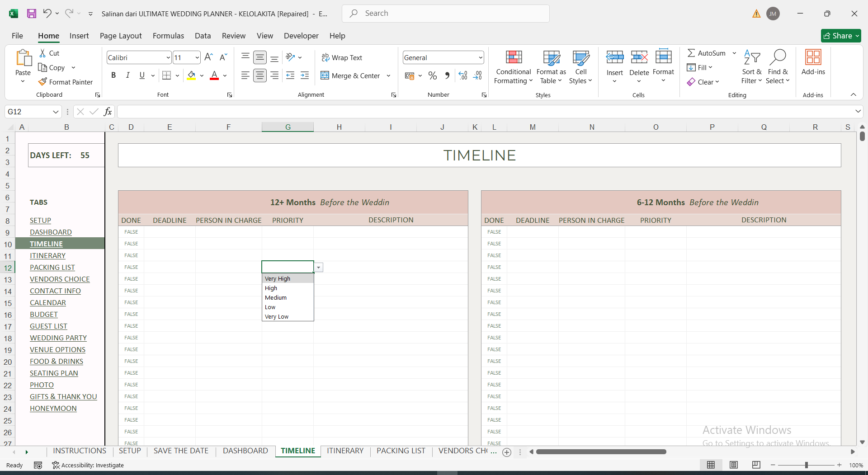Viewport: 868px width, 475px height.
Task: Decrease the cell indent
Action: pos(290,75)
